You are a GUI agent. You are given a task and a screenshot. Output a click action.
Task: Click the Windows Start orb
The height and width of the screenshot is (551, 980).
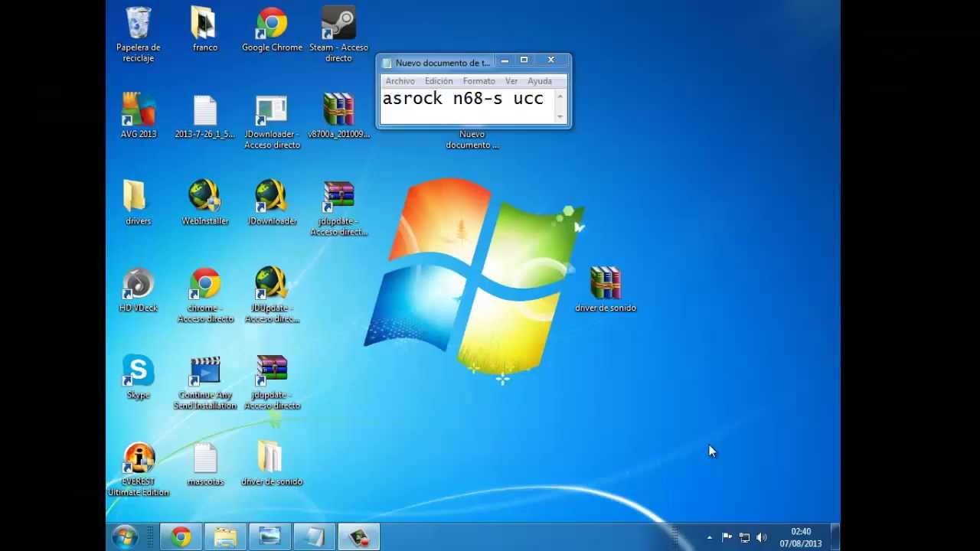(125, 536)
